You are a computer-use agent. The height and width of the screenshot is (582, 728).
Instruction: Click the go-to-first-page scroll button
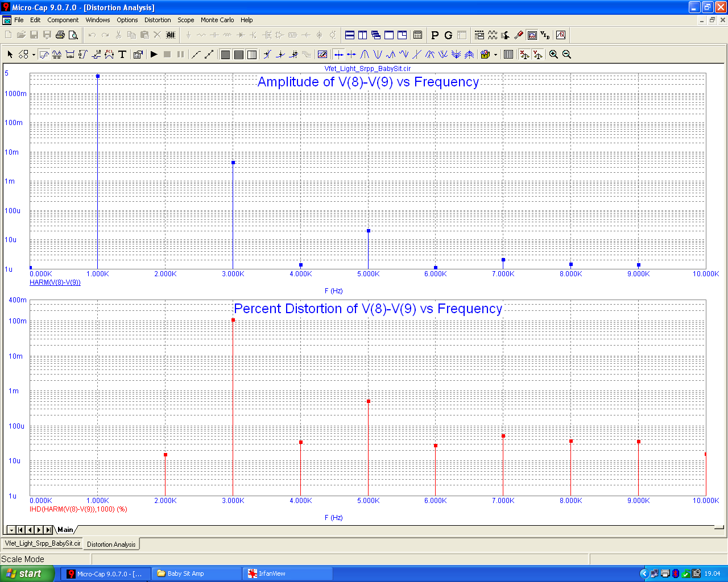pyautogui.click(x=20, y=530)
